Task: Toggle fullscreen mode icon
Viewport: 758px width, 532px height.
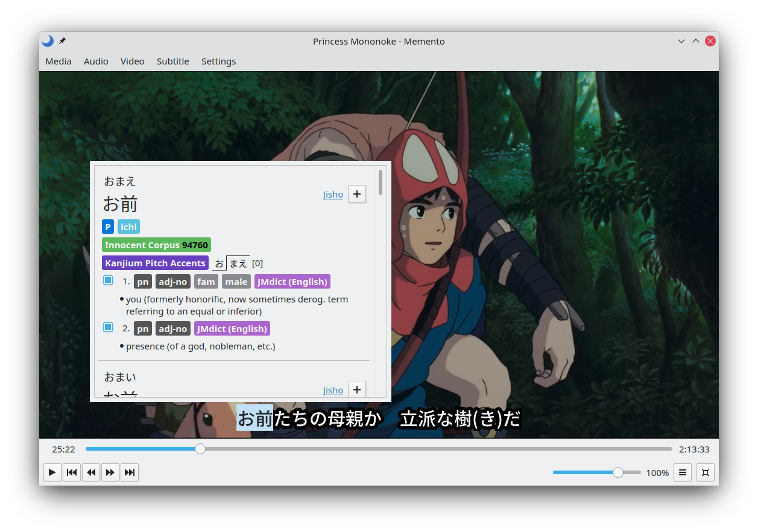Action: pyautogui.click(x=706, y=472)
